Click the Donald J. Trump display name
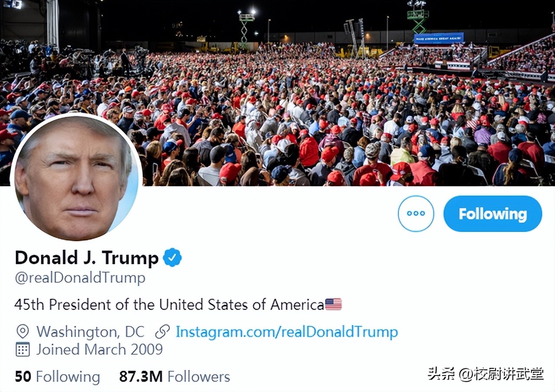 pos(87,258)
